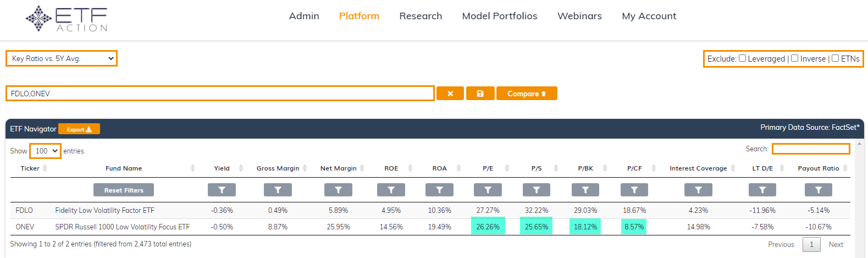Sort by the ROE column arrows

tap(410, 168)
